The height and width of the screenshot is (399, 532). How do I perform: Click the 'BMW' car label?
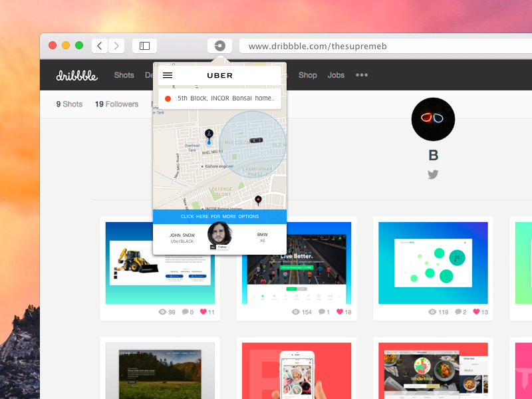(262, 235)
